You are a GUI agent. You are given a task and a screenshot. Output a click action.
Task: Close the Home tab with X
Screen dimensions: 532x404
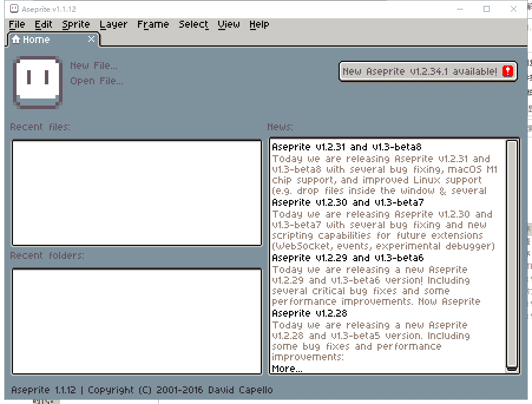91,39
